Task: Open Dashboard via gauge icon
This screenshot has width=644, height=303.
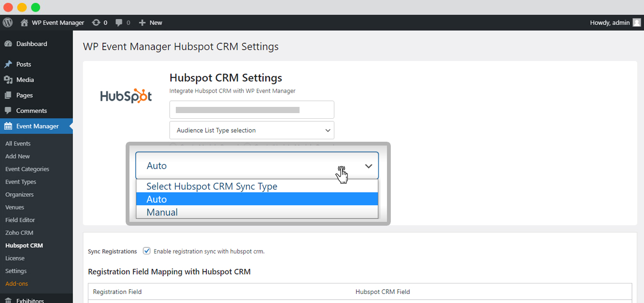Action: pyautogui.click(x=8, y=44)
